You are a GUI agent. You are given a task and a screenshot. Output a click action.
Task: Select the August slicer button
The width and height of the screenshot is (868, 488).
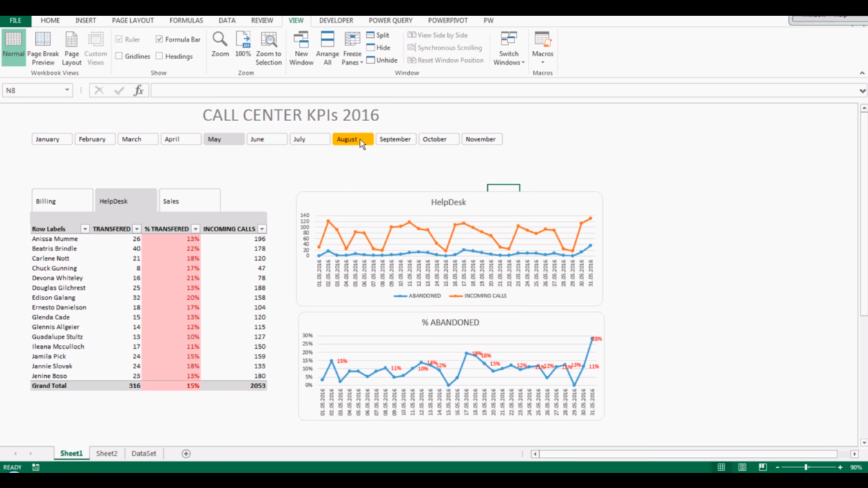(x=353, y=139)
